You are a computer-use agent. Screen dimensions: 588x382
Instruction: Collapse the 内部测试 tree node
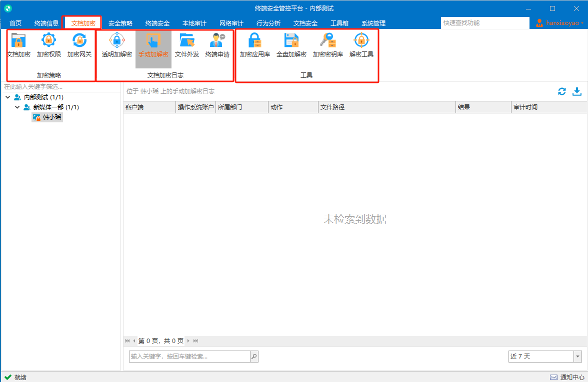pyautogui.click(x=8, y=97)
